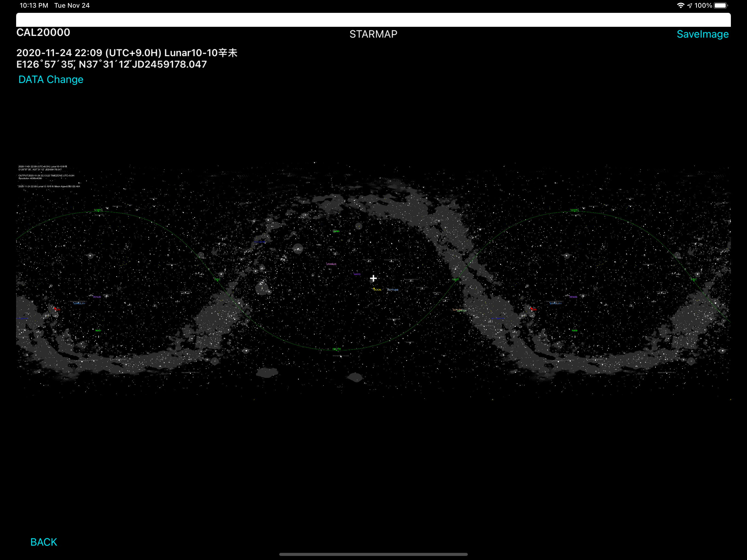The height and width of the screenshot is (560, 747).
Task: Tap the battery indicator icon
Action: [720, 5]
